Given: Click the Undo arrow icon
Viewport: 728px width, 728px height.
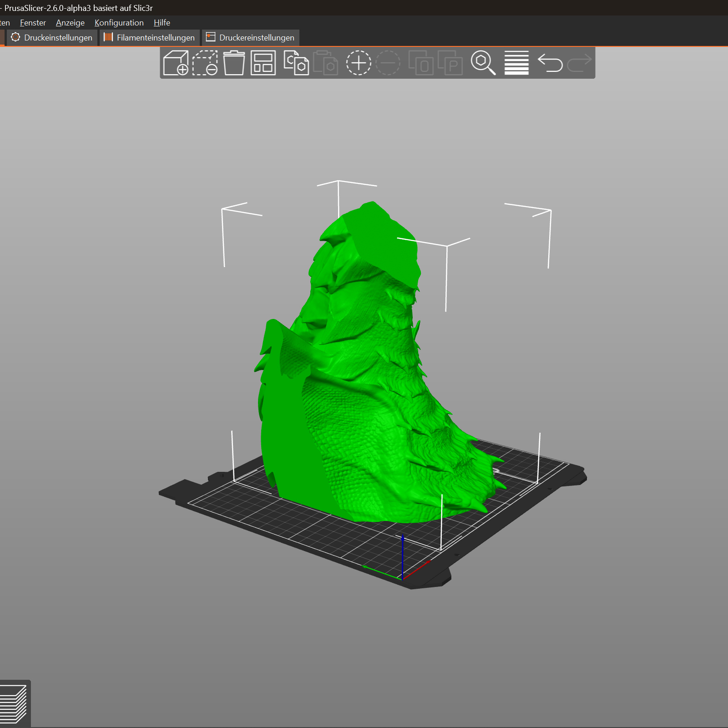Looking at the screenshot, I should [550, 63].
